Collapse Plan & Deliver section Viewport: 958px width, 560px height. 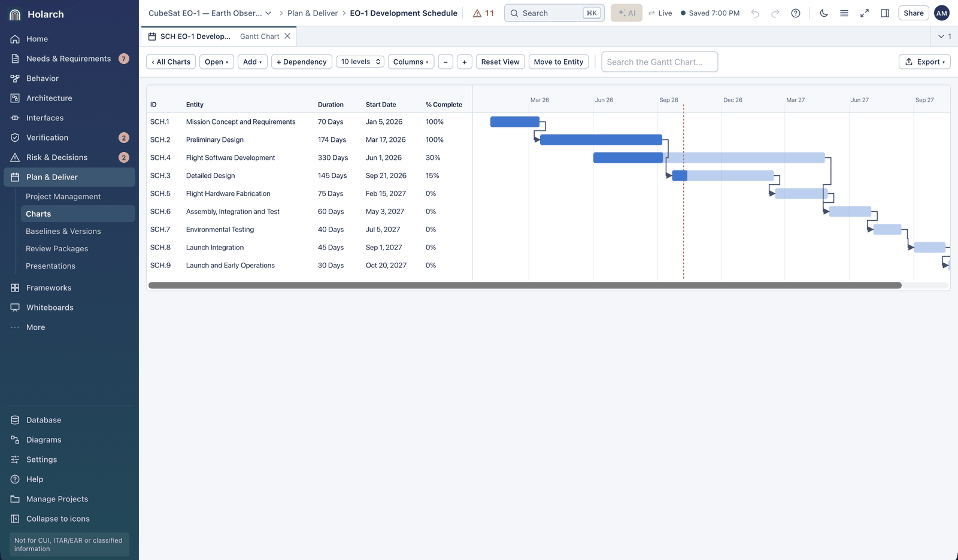click(69, 177)
